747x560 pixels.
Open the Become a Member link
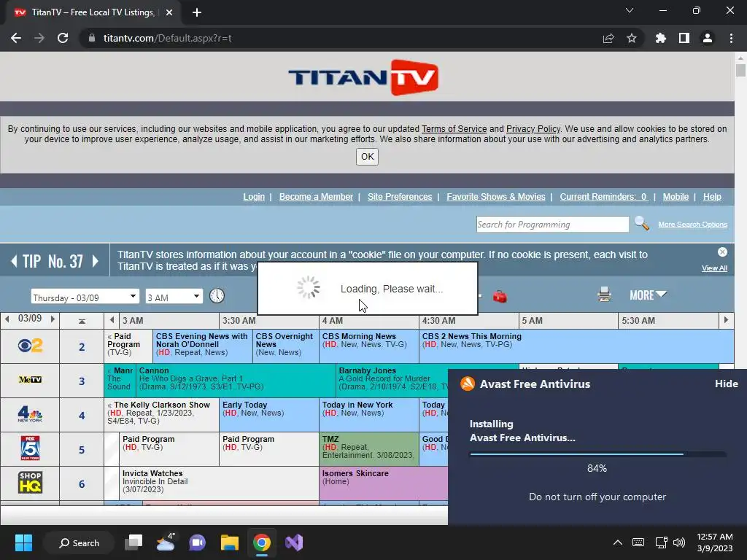coord(316,197)
